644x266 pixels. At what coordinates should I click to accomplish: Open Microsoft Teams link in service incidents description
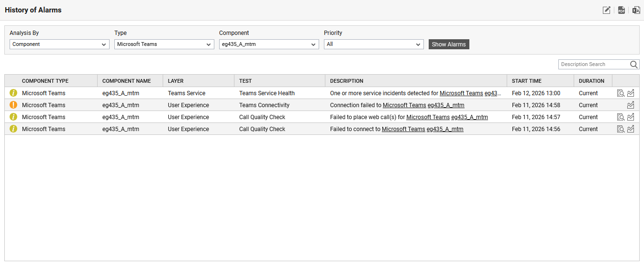point(461,93)
